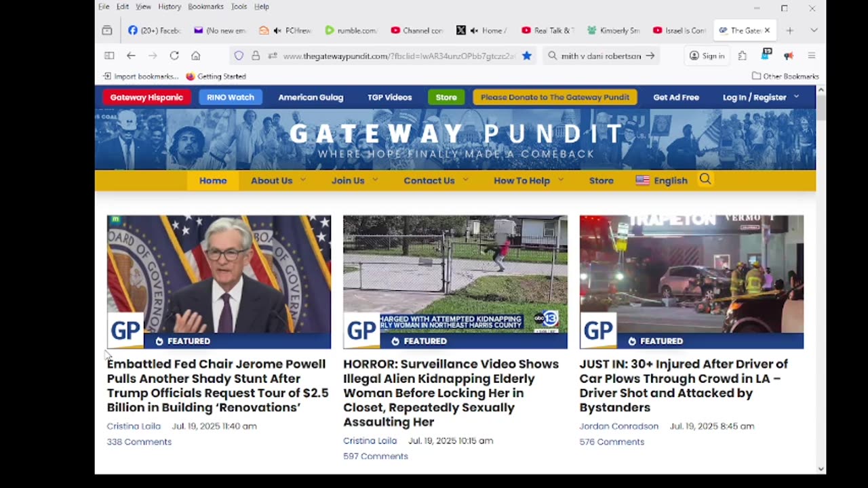
Task: Click the search field with dani robertson text
Action: 600,56
